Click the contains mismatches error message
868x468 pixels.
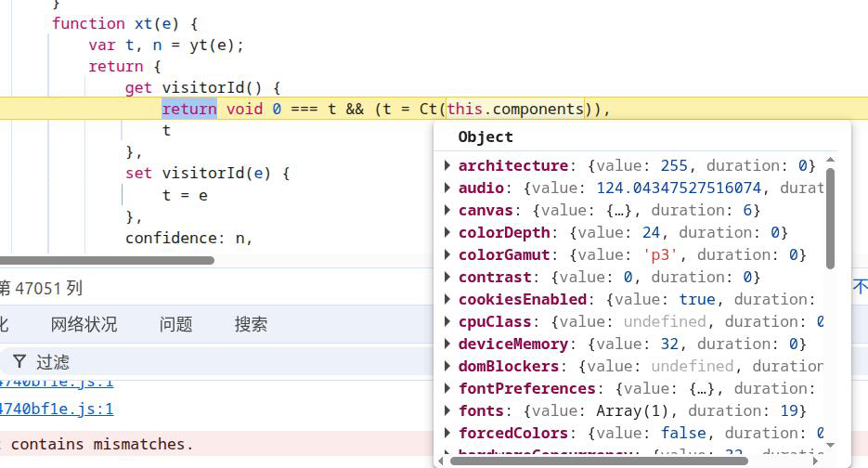102,444
